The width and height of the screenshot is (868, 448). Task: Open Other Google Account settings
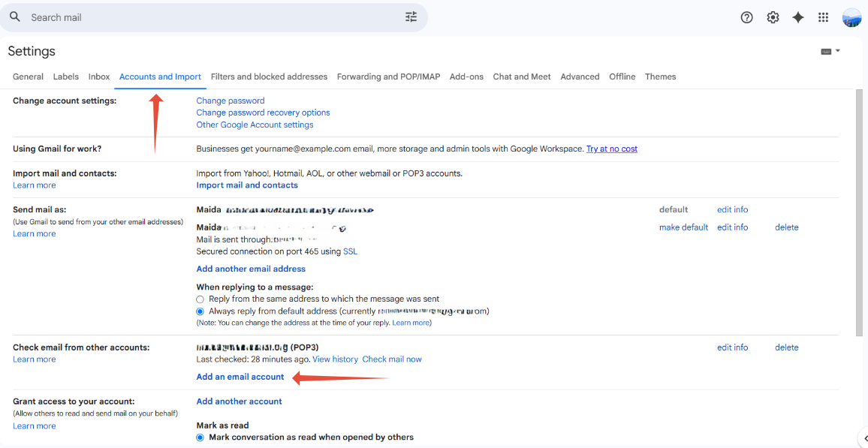255,125
